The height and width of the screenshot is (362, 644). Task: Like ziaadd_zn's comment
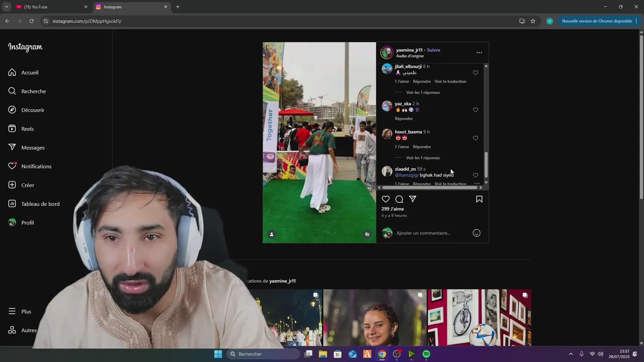click(x=475, y=175)
